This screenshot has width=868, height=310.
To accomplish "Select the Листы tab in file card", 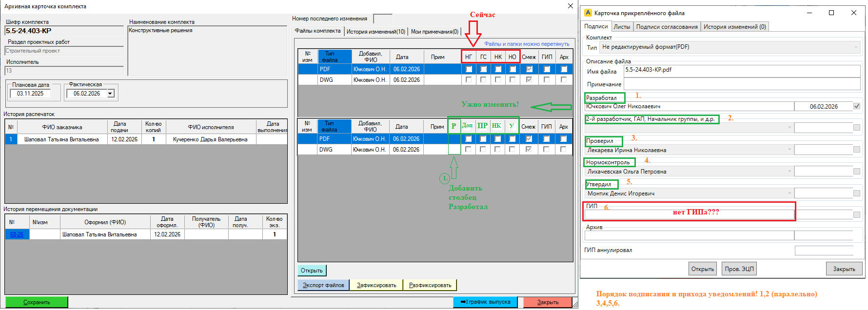I will (622, 27).
